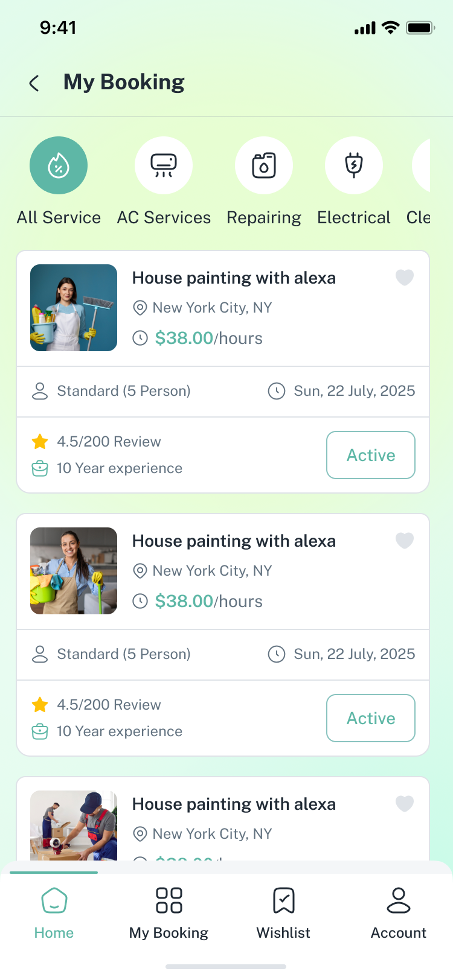The height and width of the screenshot is (980, 453).
Task: Open the first House painting with alexa title
Action: pyautogui.click(x=234, y=278)
